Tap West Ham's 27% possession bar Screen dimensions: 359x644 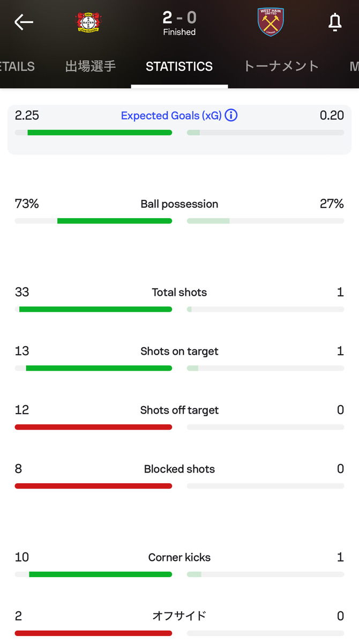point(208,221)
